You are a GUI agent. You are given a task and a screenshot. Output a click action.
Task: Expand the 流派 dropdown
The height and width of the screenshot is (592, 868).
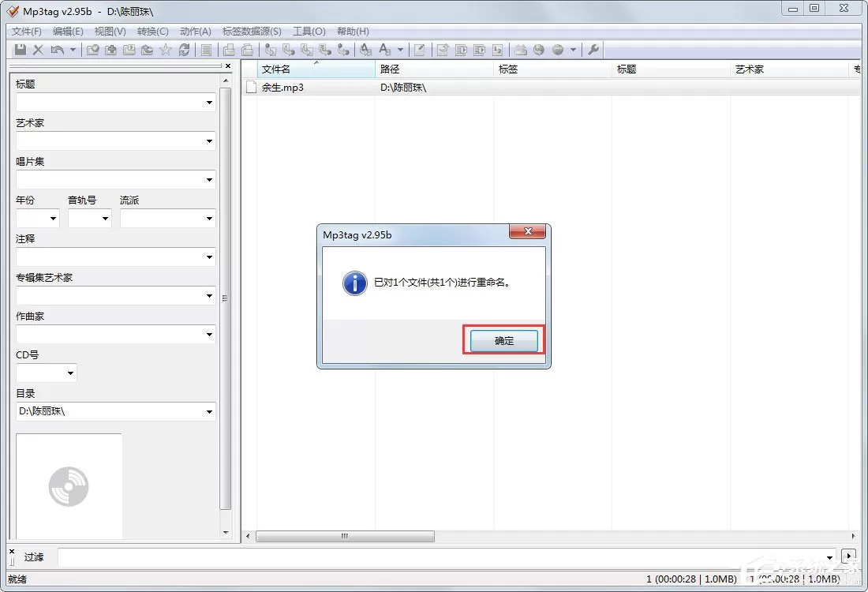click(x=209, y=219)
